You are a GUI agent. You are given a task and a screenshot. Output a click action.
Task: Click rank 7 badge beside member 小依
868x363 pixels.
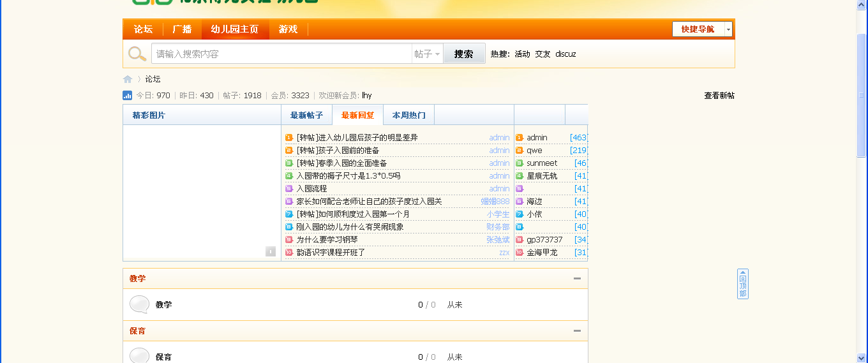(x=520, y=214)
